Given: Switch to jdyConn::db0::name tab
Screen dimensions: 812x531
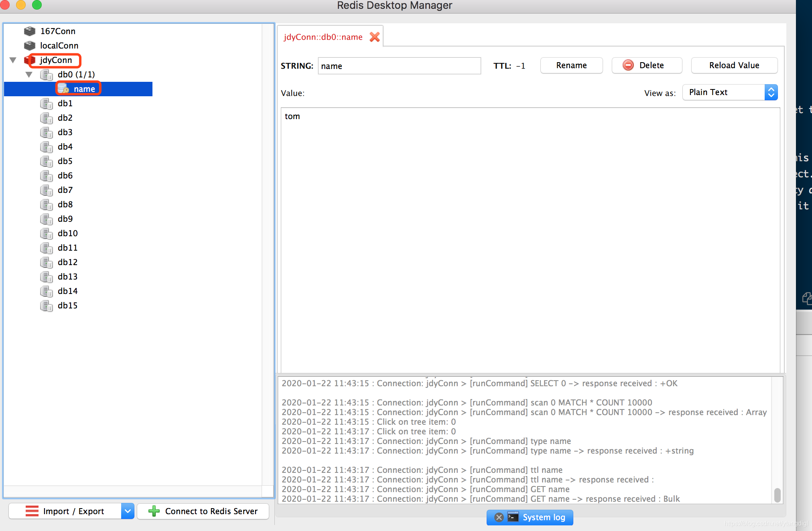Looking at the screenshot, I should 323,37.
